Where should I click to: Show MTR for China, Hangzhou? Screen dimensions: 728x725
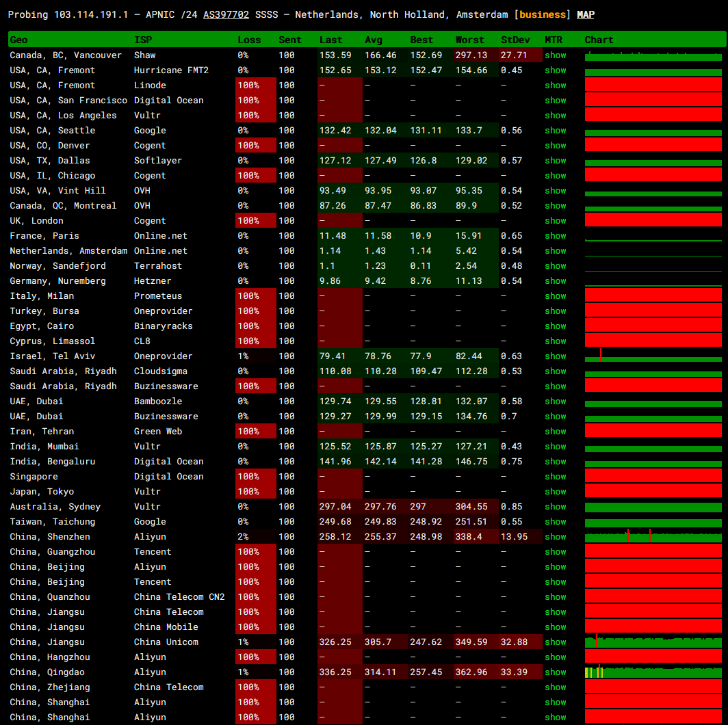556,657
